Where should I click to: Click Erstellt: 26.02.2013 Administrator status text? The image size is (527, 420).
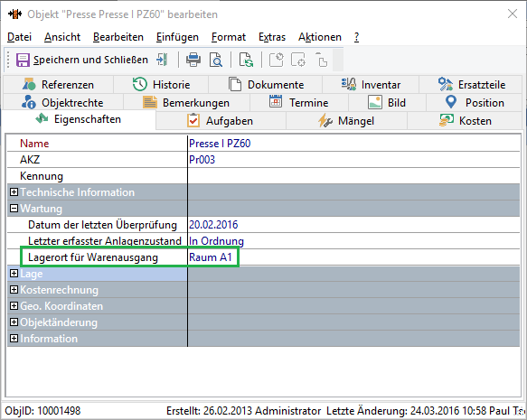pyautogui.click(x=244, y=411)
